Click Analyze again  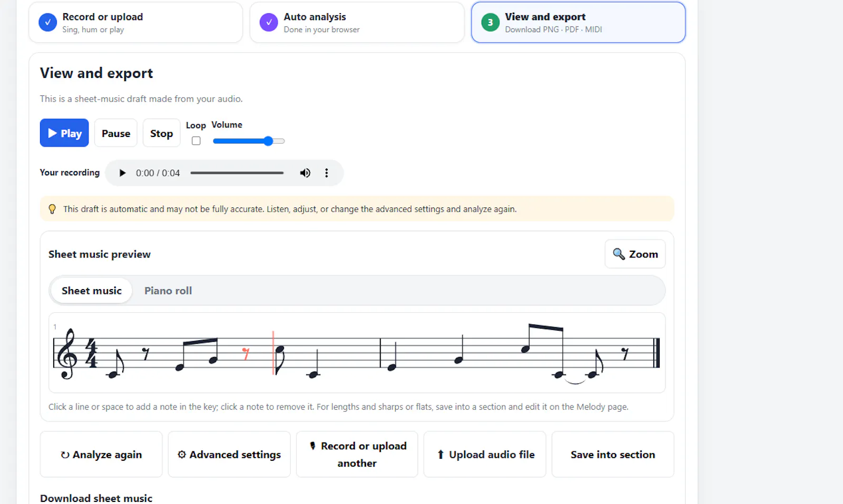pos(101,454)
